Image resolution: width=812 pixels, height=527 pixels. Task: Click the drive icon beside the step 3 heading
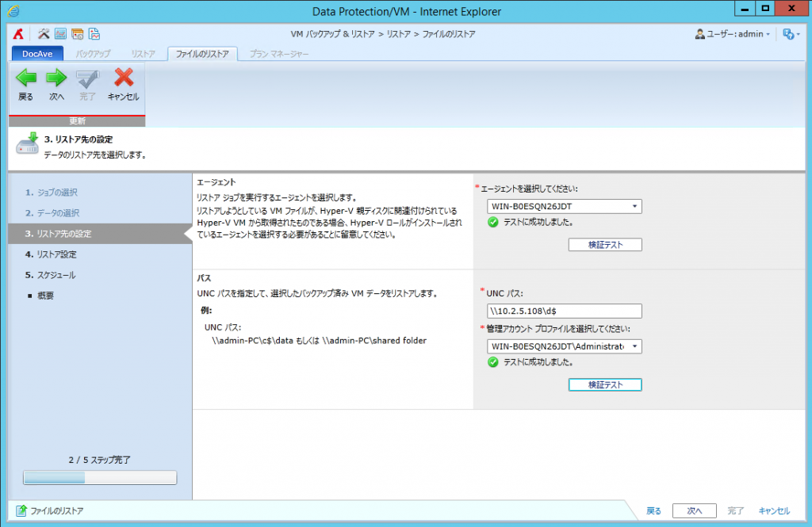coord(27,143)
